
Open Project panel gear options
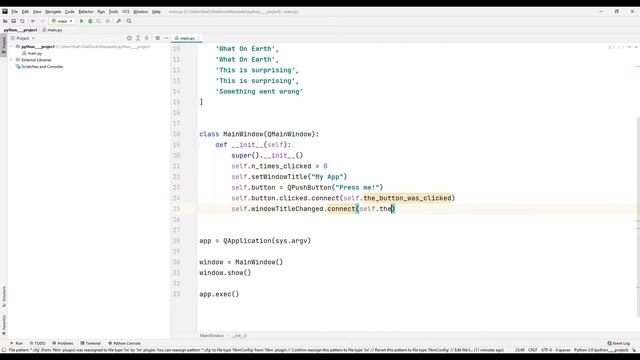click(158, 38)
